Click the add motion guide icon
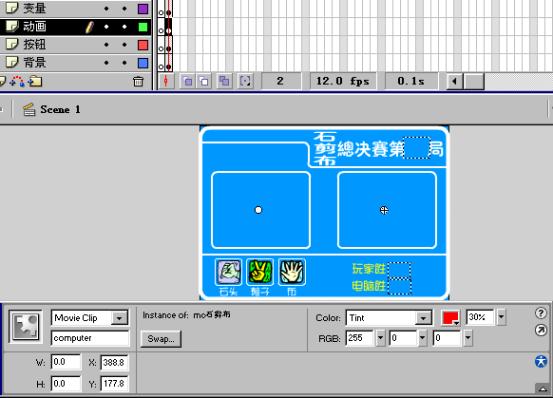 tap(17, 81)
